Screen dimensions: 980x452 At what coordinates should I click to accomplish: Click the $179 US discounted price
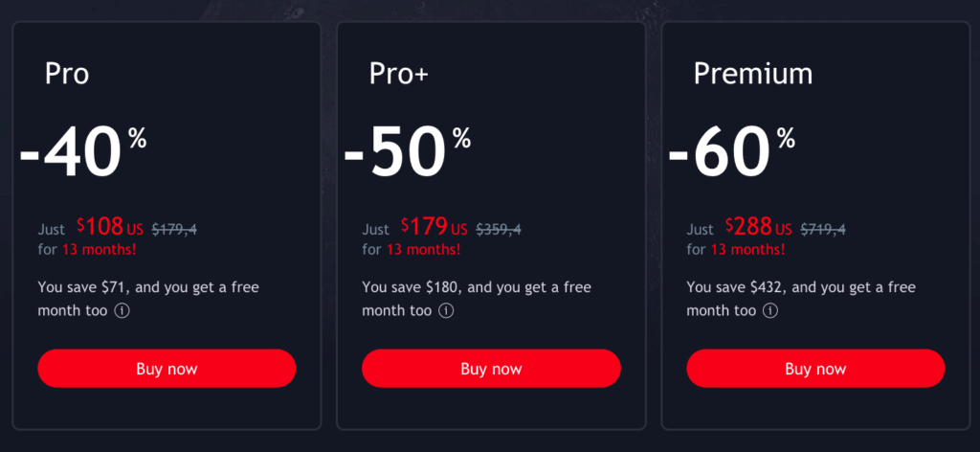click(434, 228)
